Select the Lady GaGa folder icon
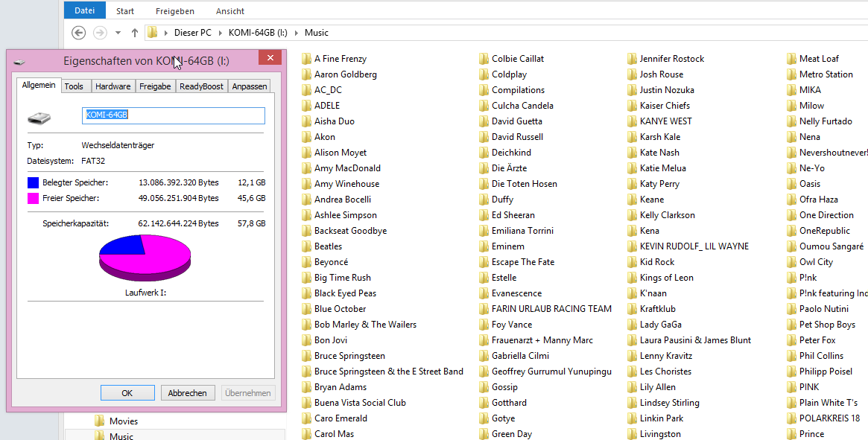Viewport: 868px width, 440px height. point(632,325)
